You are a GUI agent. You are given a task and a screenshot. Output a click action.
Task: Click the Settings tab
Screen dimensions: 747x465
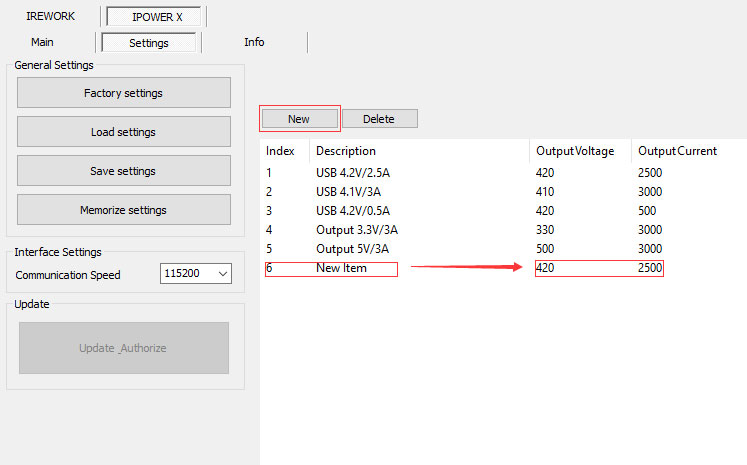[148, 43]
